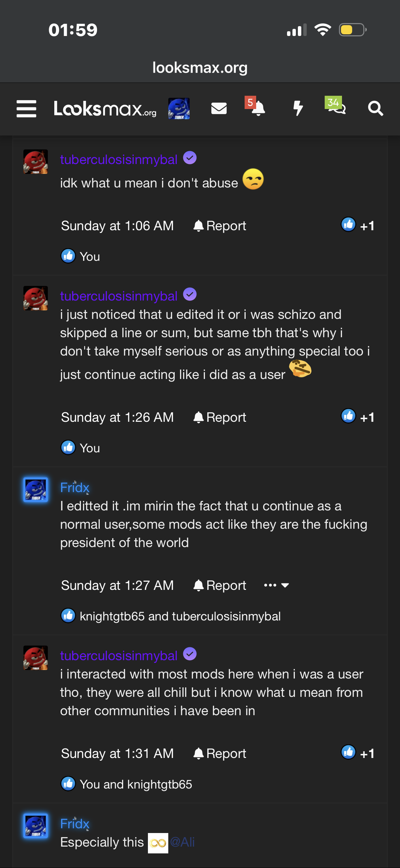The height and width of the screenshot is (868, 400).
Task: Expand more options on the 1:27 AM post
Action: pyautogui.click(x=277, y=585)
